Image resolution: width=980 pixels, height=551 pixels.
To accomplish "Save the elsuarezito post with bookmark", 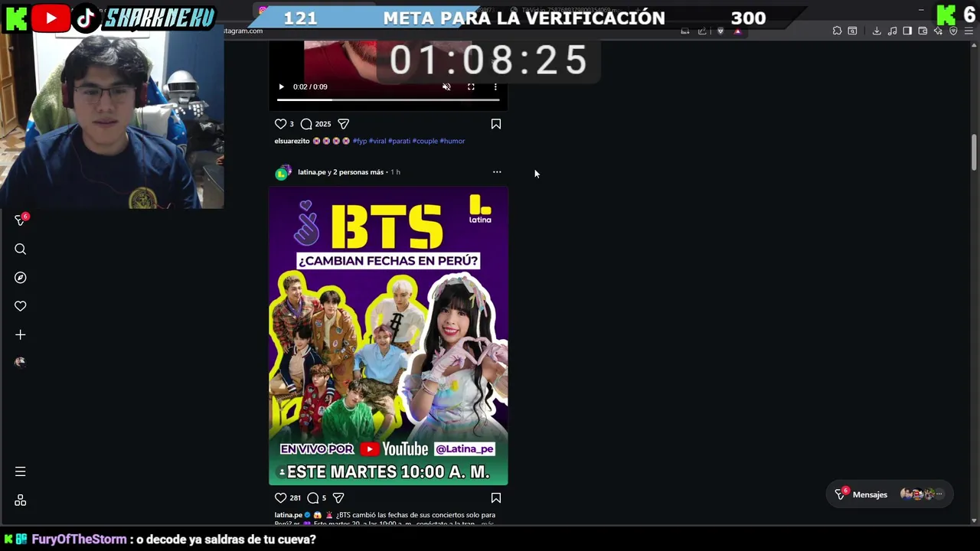I will point(496,124).
